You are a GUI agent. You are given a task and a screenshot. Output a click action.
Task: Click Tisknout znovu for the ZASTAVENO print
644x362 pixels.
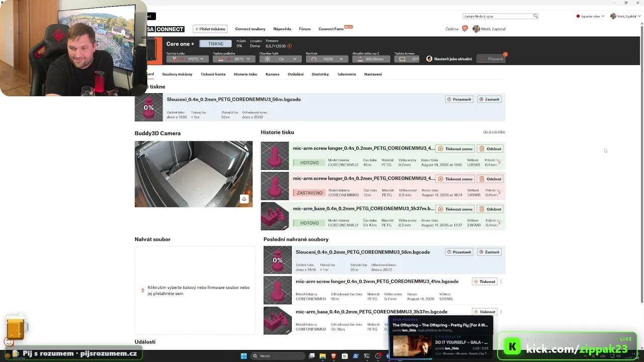coord(455,179)
